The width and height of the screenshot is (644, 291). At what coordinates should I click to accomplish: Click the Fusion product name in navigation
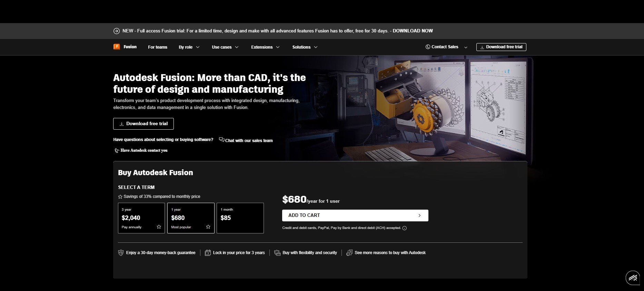coord(130,47)
